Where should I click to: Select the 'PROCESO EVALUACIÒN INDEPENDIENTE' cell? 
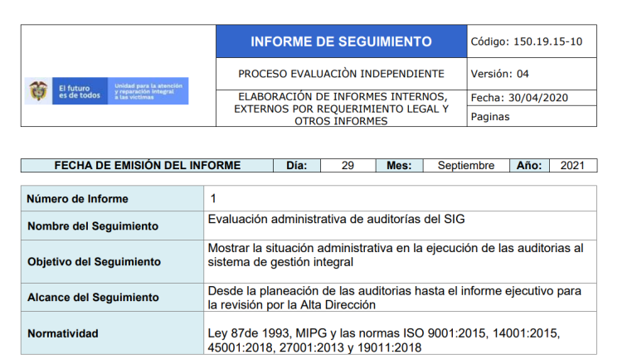pyautogui.click(x=341, y=74)
